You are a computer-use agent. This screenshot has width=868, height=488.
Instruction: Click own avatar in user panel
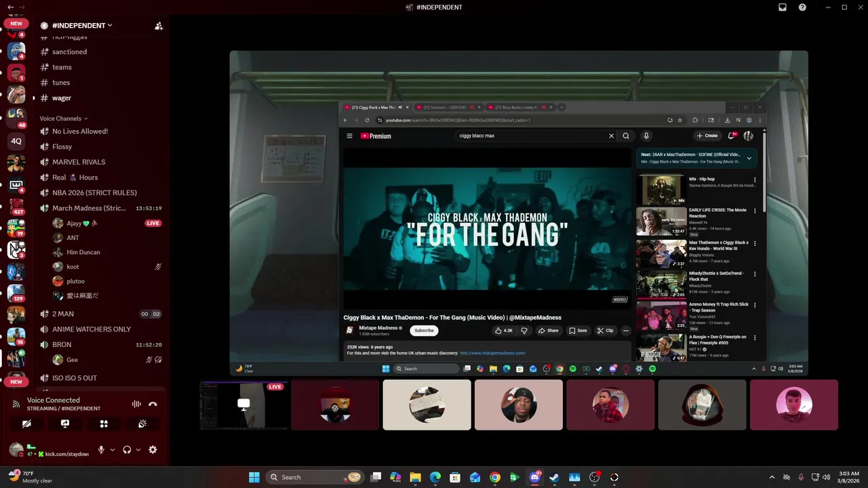tap(16, 449)
